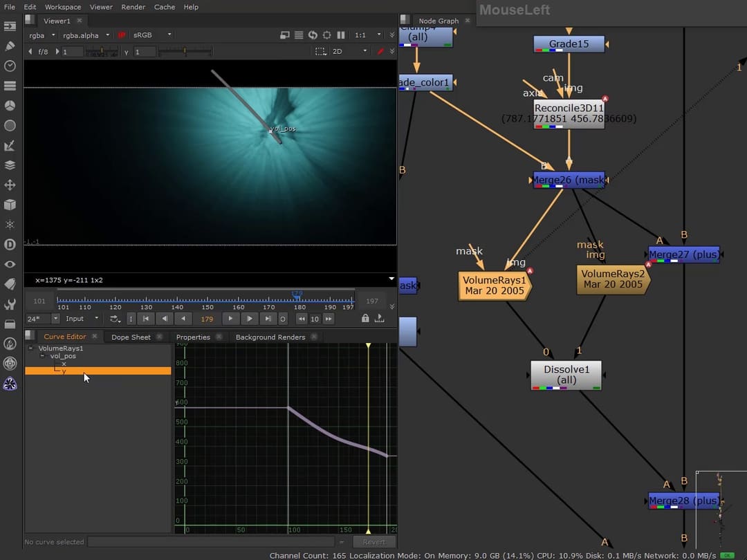The height and width of the screenshot is (560, 747).
Task: Open the Merge/Channel layers stack icon
Action: tap(10, 165)
